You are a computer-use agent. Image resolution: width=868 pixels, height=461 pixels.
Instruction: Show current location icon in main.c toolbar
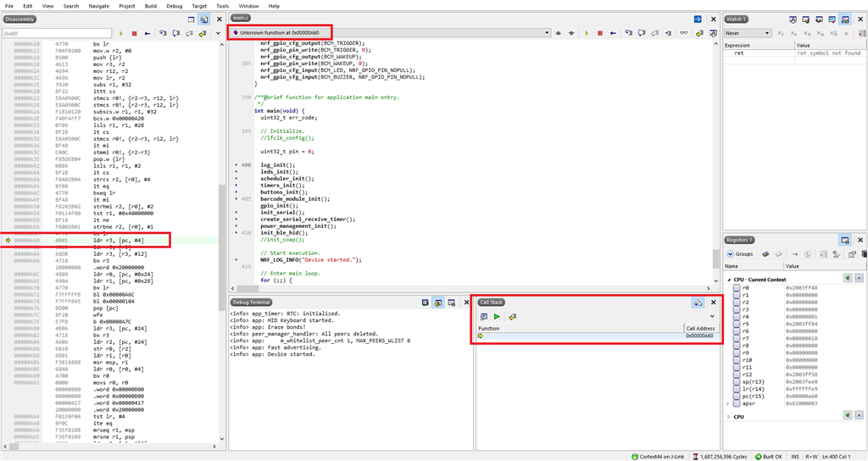pos(699,33)
